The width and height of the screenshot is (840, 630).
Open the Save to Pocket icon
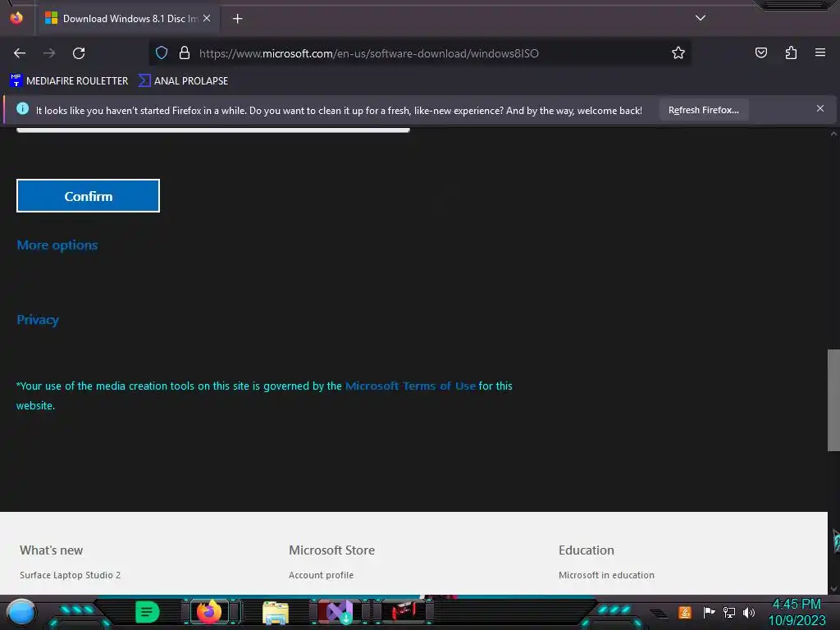coord(761,52)
